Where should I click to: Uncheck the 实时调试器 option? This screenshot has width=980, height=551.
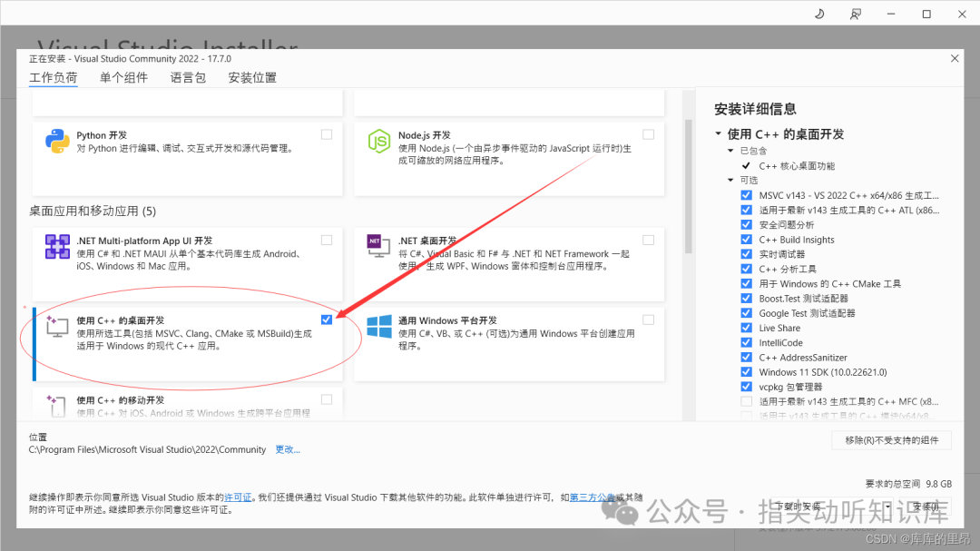[746, 254]
